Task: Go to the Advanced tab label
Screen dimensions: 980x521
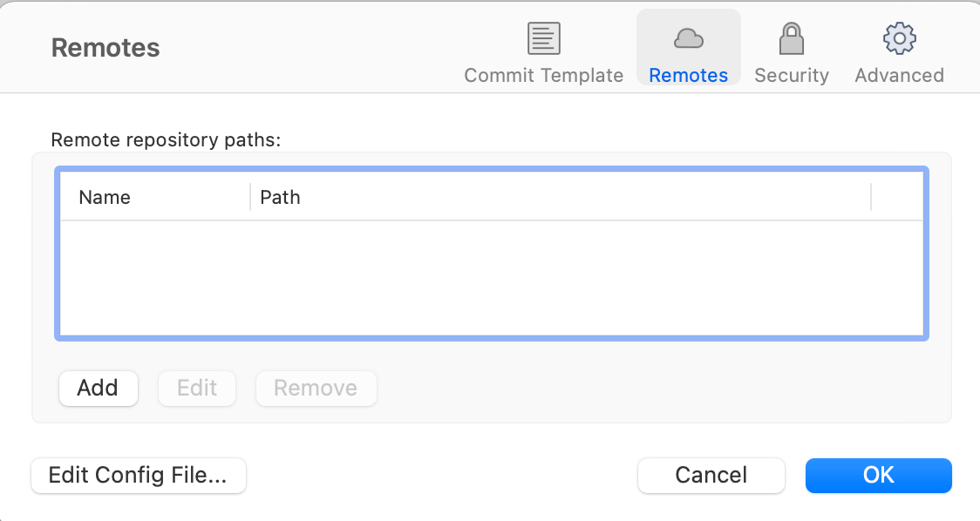Action: click(899, 76)
